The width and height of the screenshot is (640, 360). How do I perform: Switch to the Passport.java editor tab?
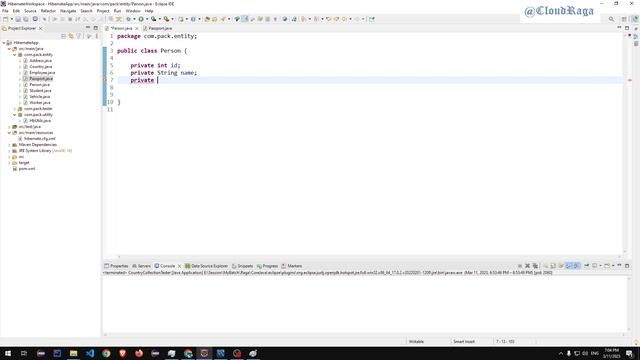158,29
